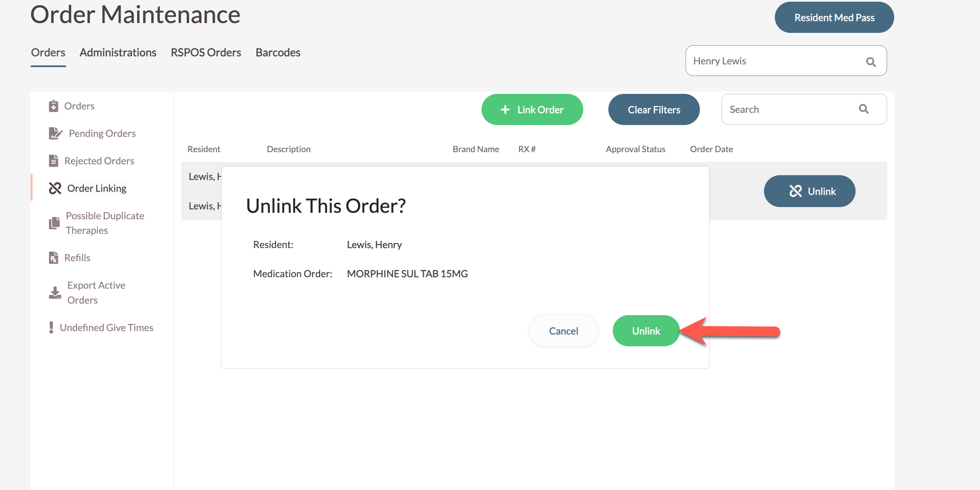Click the Possible Duplicate Therapies copy icon
Screen dimensions: 980x490
coord(54,223)
